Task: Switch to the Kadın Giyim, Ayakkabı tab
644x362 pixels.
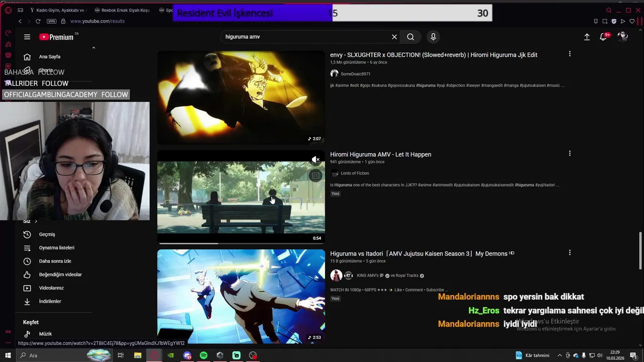Action: 62,10
